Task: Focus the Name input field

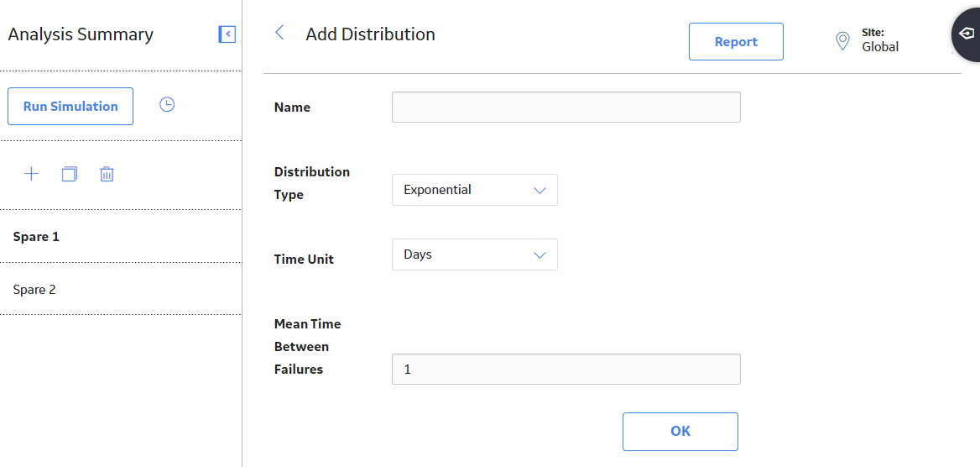Action: [566, 107]
